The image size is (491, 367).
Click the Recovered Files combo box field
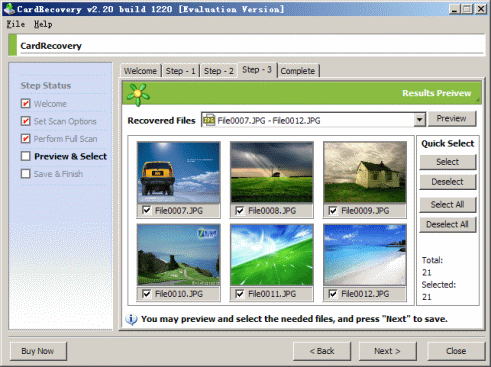313,120
